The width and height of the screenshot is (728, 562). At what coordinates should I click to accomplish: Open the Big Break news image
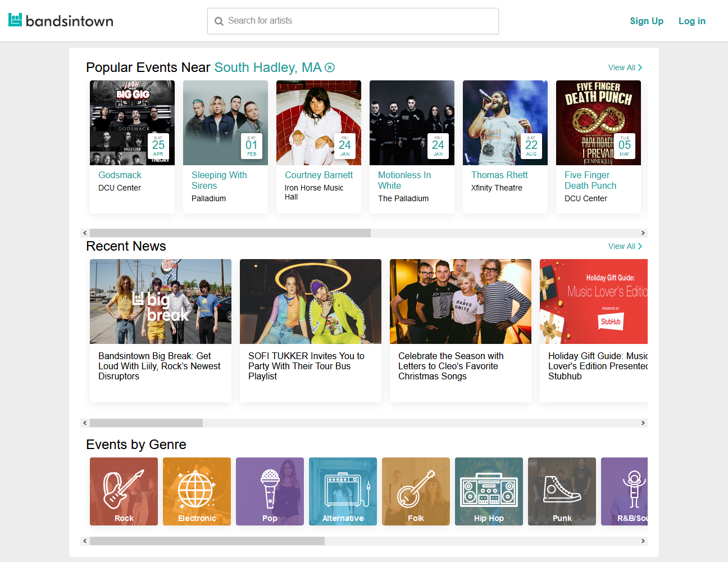pyautogui.click(x=161, y=301)
